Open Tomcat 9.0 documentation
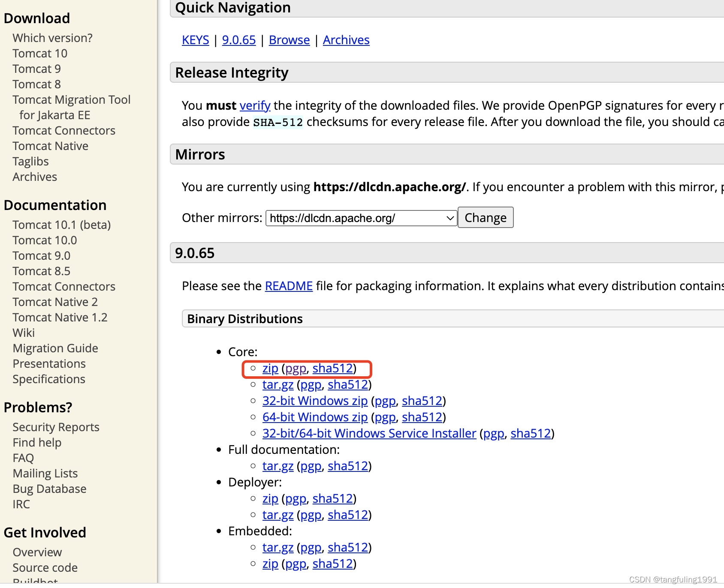724x588 pixels. pyautogui.click(x=41, y=256)
